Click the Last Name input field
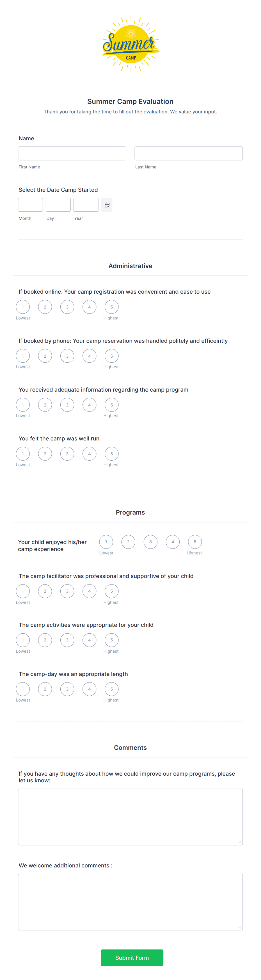This screenshot has width=261, height=980. click(189, 153)
